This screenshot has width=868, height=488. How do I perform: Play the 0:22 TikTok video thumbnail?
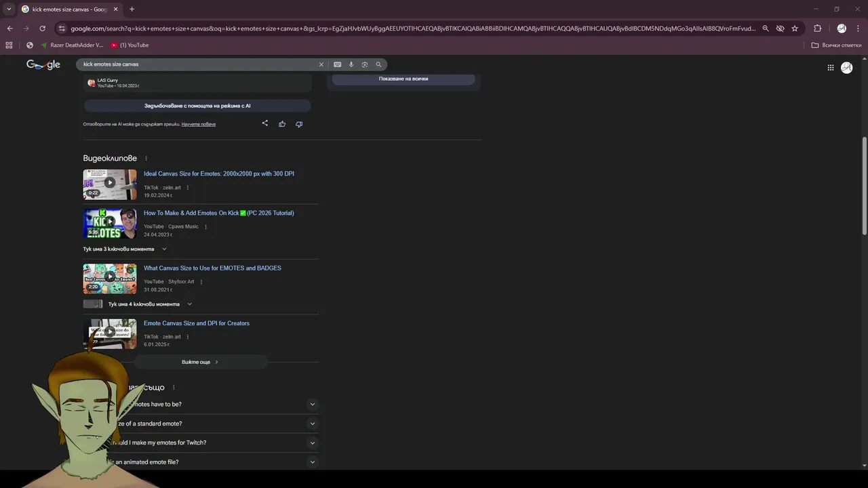(x=110, y=184)
